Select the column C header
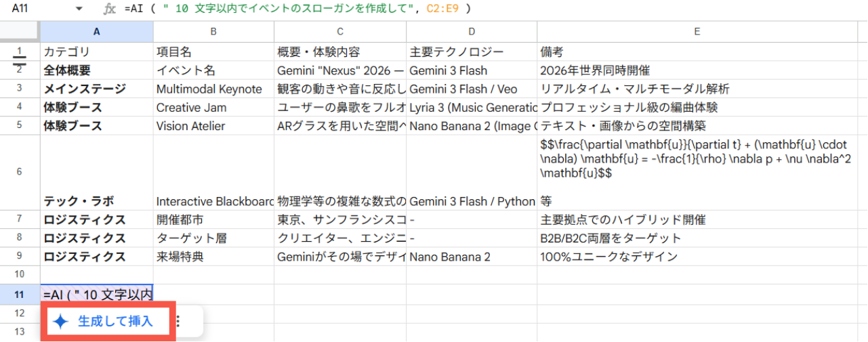Image resolution: width=868 pixels, height=342 pixels. coord(339,31)
